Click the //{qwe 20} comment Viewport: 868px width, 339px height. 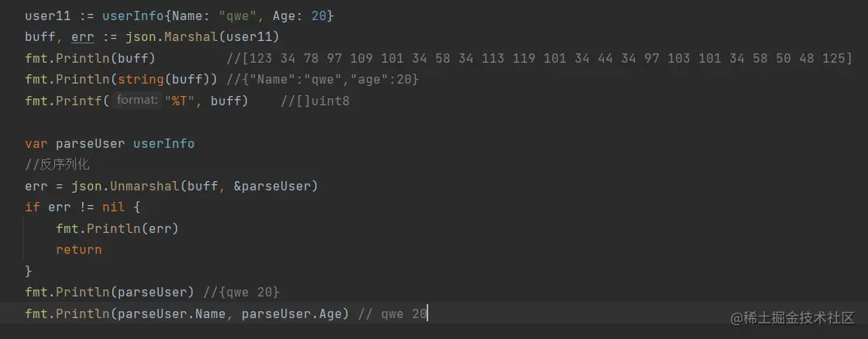[x=243, y=292]
